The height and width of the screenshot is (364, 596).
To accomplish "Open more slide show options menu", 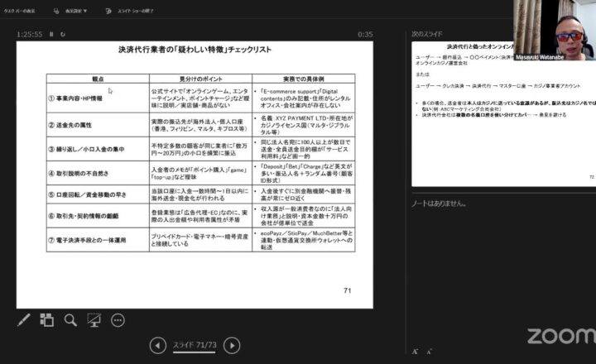I will click(x=118, y=319).
